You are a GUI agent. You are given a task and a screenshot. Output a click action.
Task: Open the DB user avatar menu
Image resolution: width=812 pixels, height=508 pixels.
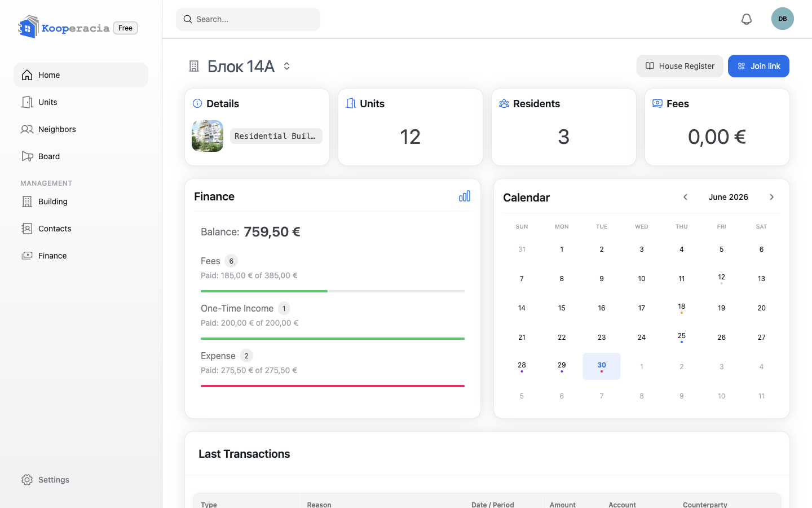783,19
